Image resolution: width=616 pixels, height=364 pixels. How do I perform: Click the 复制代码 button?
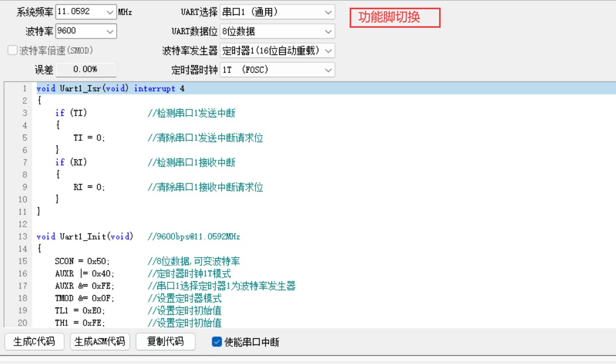[x=166, y=341]
